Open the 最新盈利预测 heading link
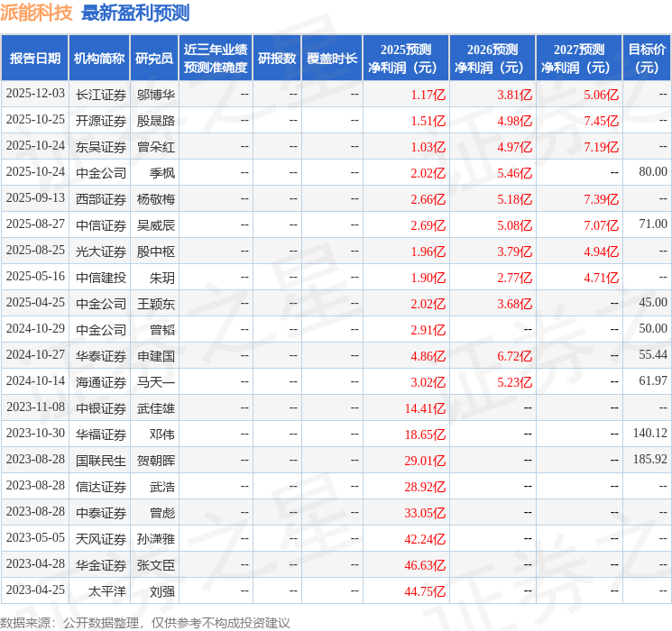The image size is (672, 631). [x=135, y=13]
